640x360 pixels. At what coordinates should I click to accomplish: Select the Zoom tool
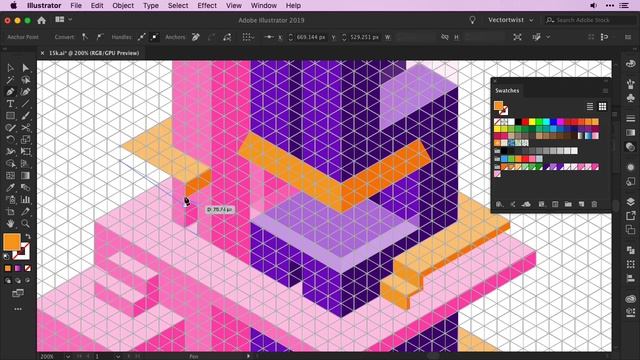point(26,223)
